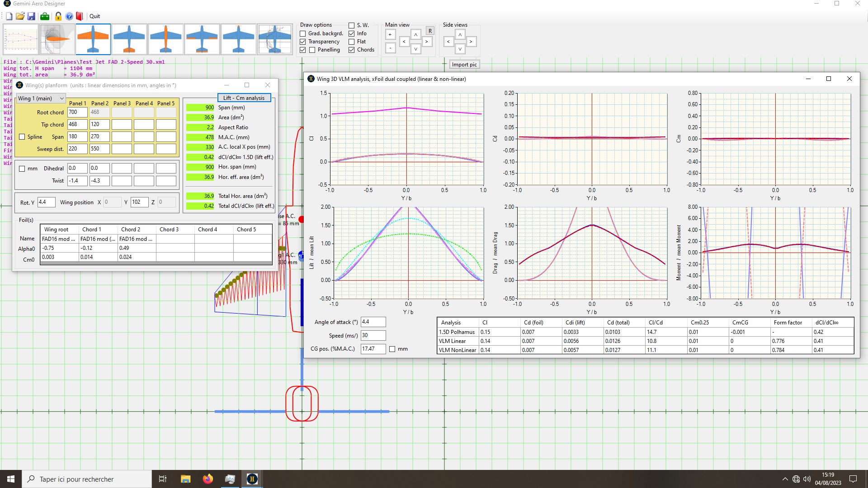868x488 pixels.
Task: Toggle the Spline checkbox
Action: pos(22,136)
